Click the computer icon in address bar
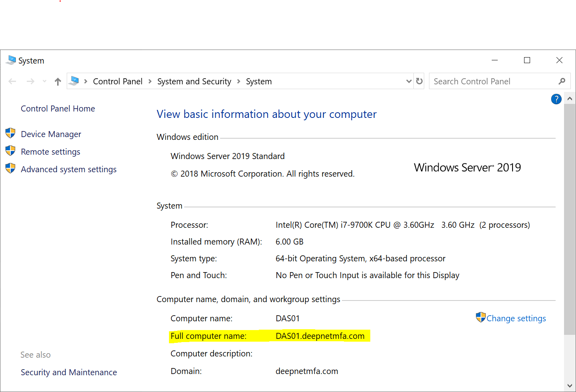This screenshot has width=576, height=392. (74, 81)
